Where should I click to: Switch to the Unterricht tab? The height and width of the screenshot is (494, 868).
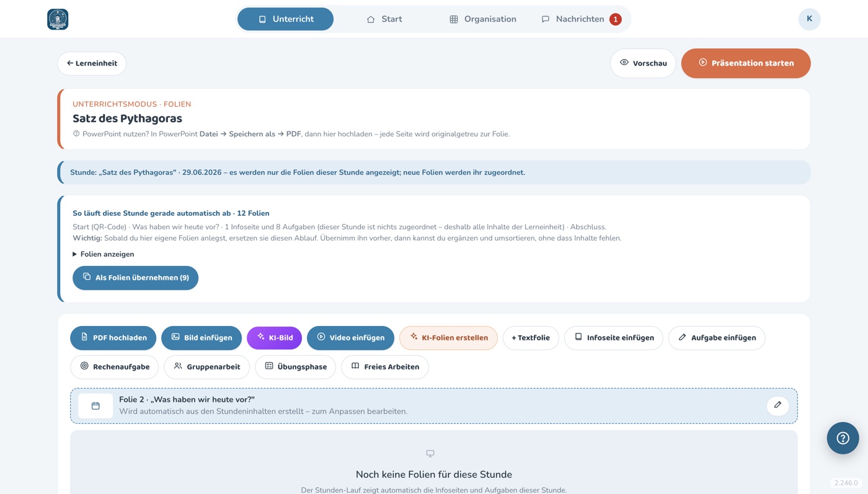coord(285,19)
